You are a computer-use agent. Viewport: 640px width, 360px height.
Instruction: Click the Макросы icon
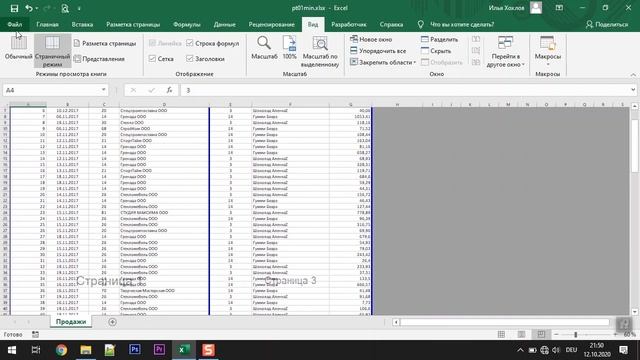(547, 43)
